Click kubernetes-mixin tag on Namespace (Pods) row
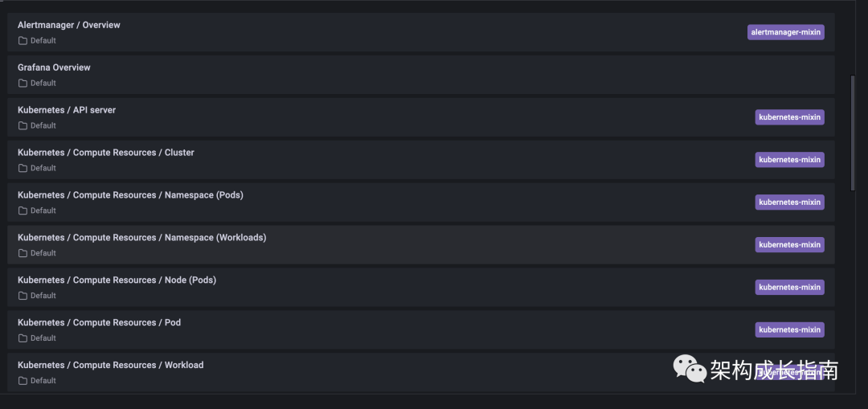 [x=789, y=202]
